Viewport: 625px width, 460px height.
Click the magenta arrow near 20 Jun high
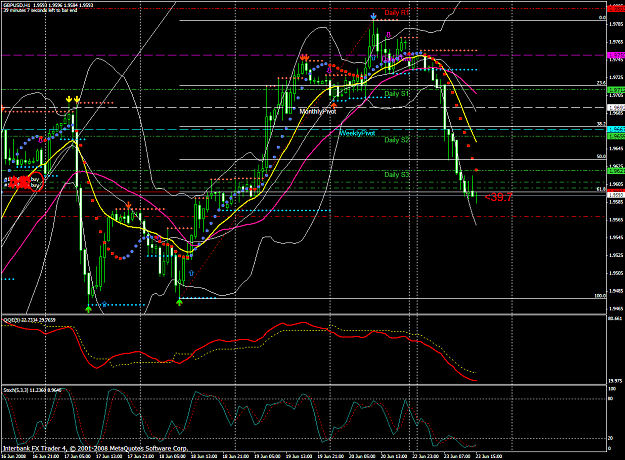pos(388,35)
